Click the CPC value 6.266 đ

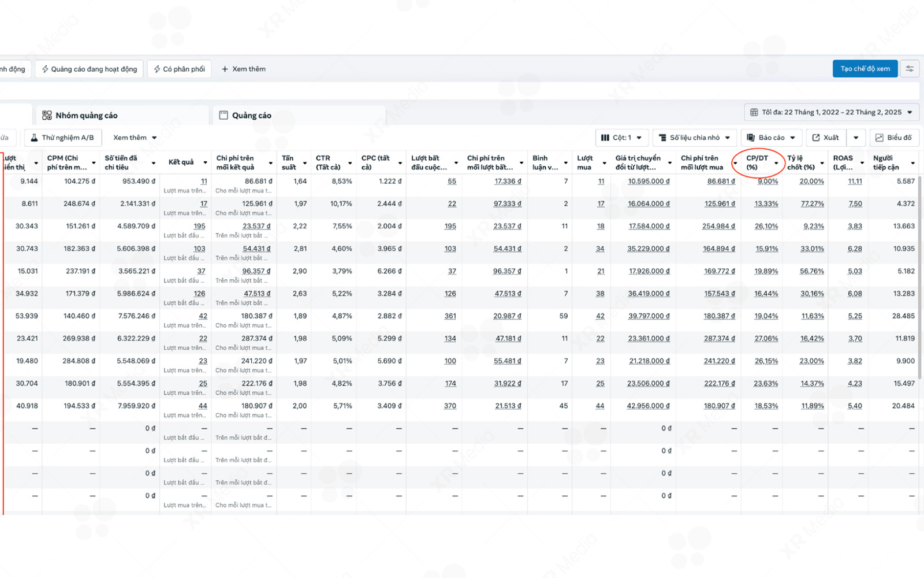point(389,272)
